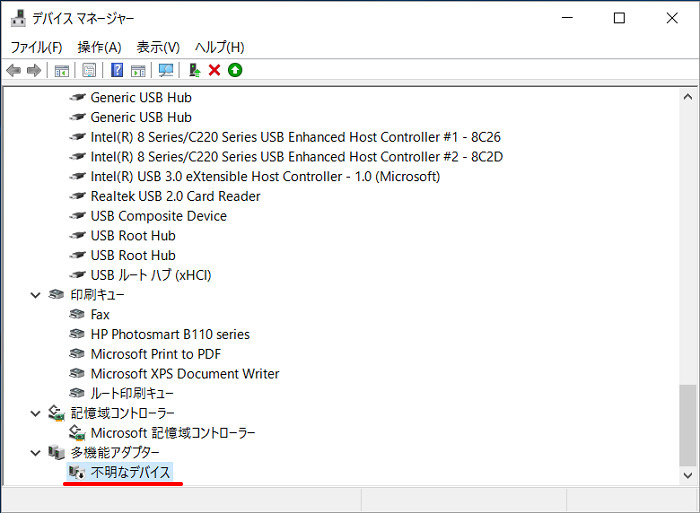Open the 表示(V) menu
This screenshot has height=513, width=700.
click(158, 47)
